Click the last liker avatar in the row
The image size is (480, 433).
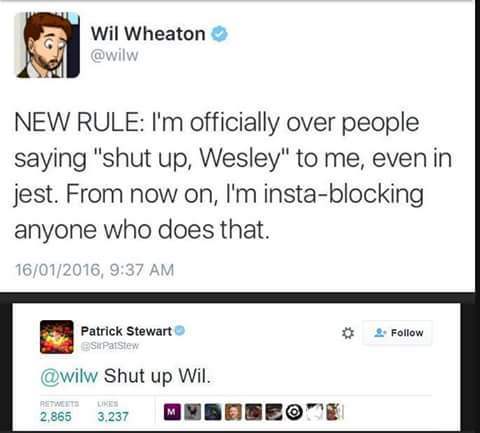(334, 412)
